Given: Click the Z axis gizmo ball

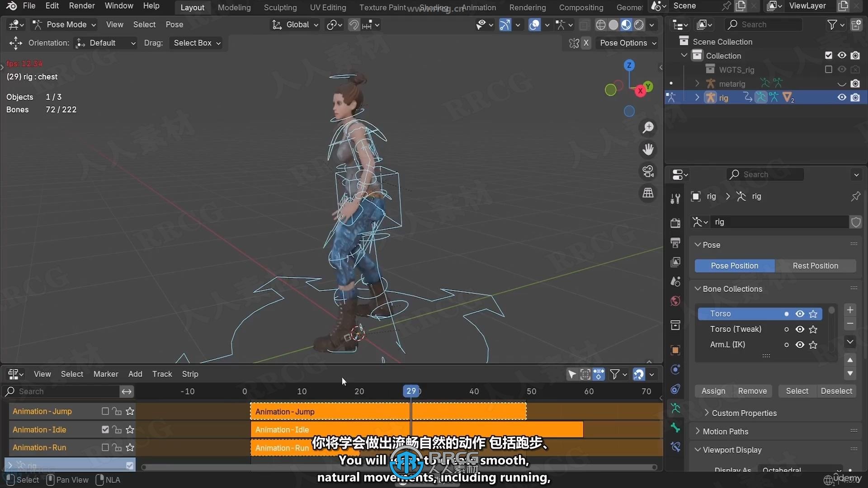Looking at the screenshot, I should pyautogui.click(x=629, y=66).
